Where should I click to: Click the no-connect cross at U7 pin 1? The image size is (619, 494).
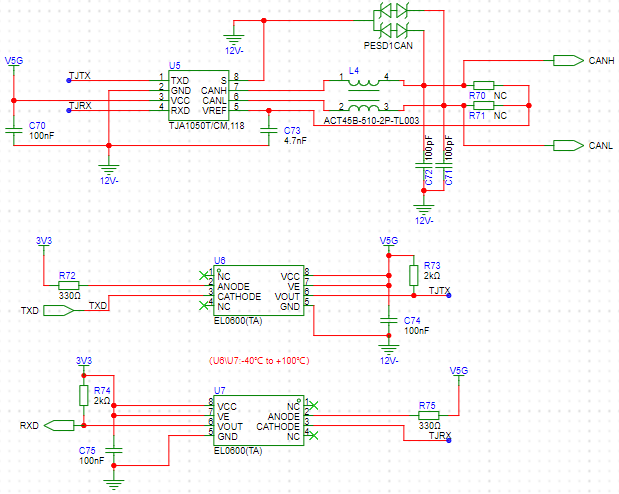[x=313, y=405]
